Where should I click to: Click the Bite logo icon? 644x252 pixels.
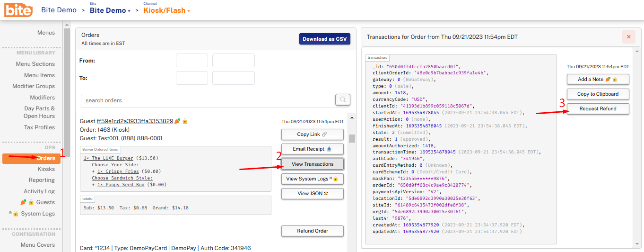18,10
